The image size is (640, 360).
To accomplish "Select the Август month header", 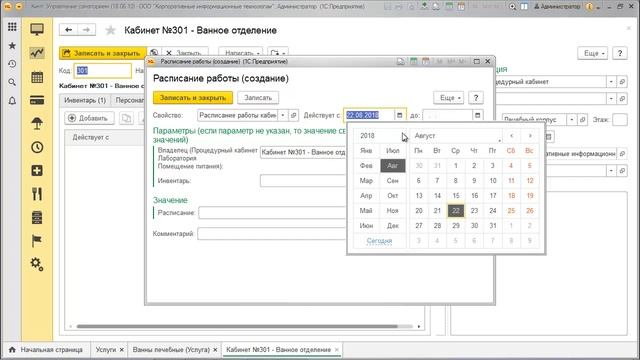I will [425, 136].
